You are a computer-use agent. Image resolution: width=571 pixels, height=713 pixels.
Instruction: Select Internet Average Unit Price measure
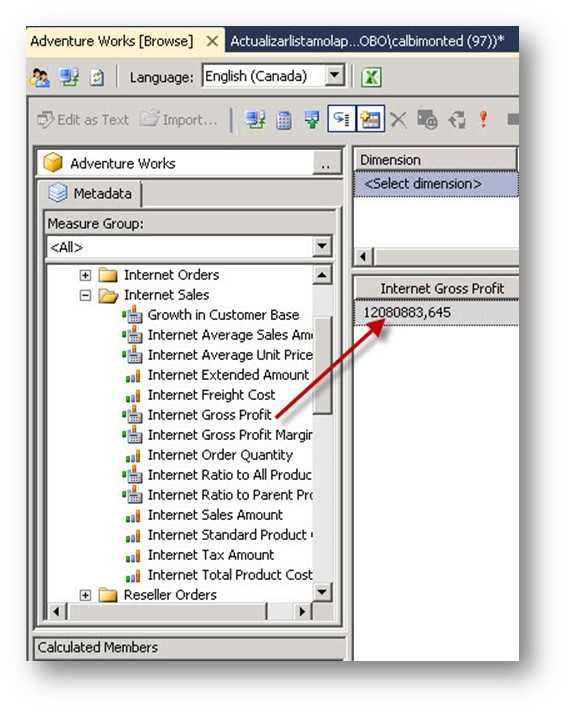click(x=230, y=355)
